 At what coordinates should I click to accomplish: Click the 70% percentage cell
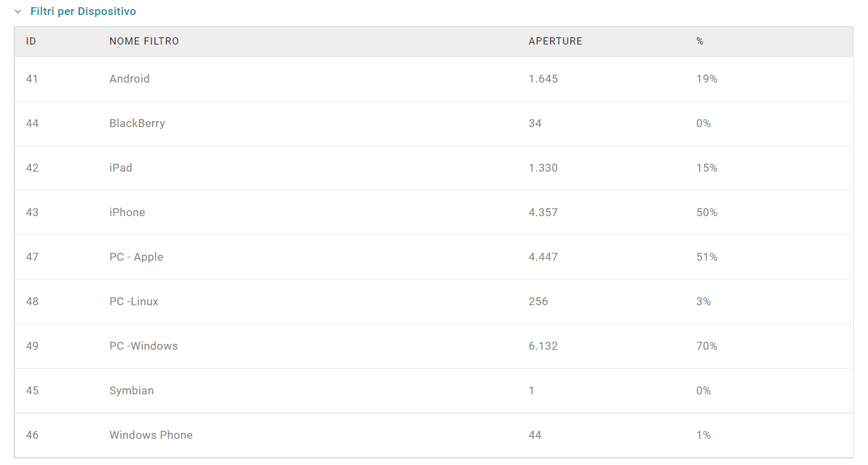click(x=707, y=346)
